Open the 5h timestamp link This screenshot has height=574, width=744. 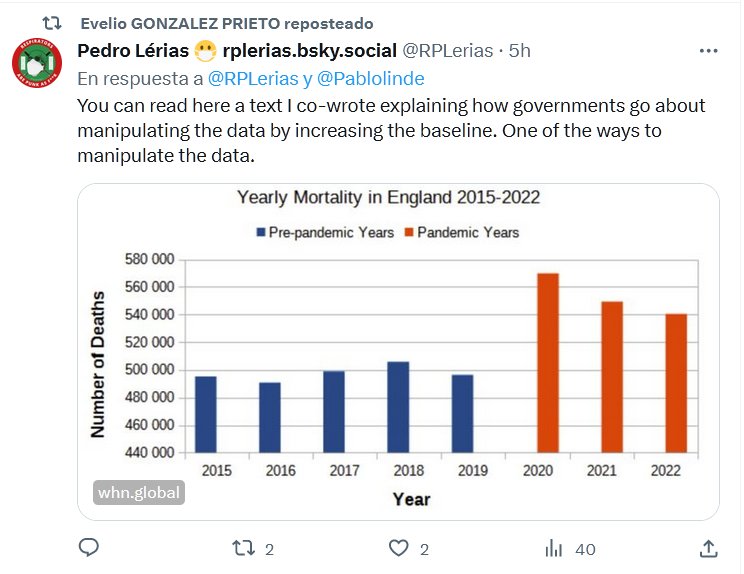[520, 51]
